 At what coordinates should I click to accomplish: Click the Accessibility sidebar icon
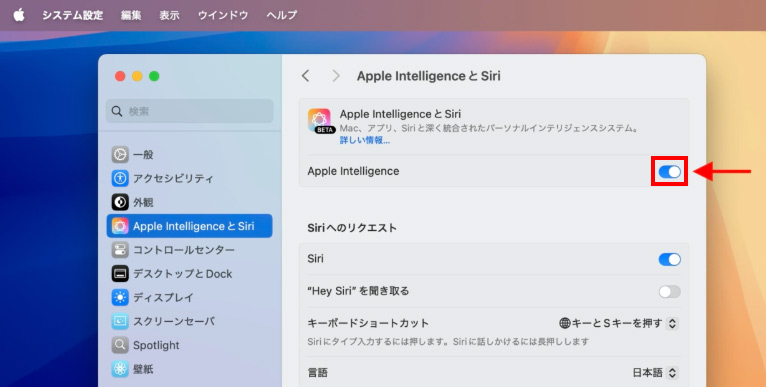(x=120, y=178)
